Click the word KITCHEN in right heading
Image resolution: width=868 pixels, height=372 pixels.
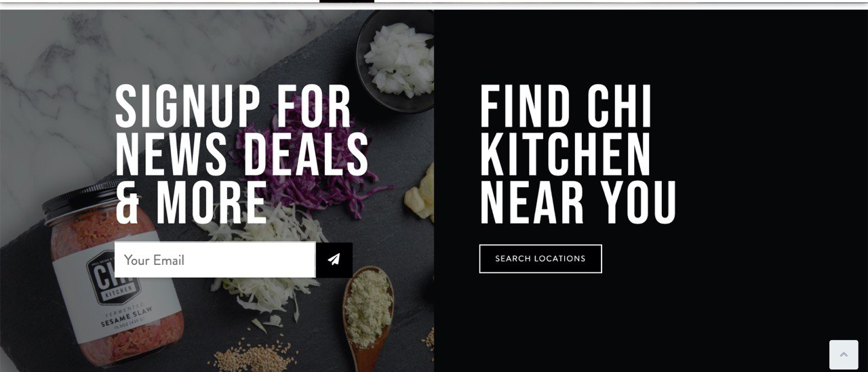tap(566, 155)
